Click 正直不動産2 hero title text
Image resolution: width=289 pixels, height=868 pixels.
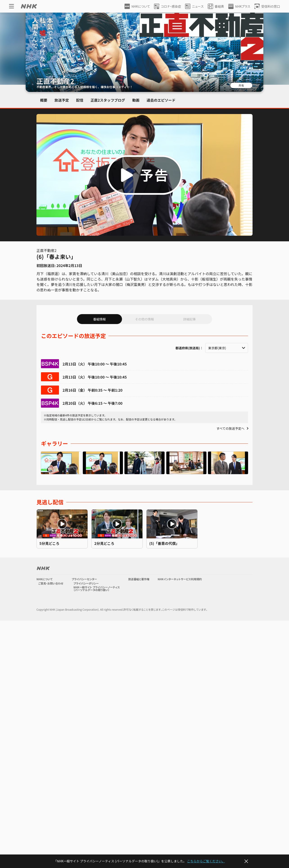(x=55, y=81)
